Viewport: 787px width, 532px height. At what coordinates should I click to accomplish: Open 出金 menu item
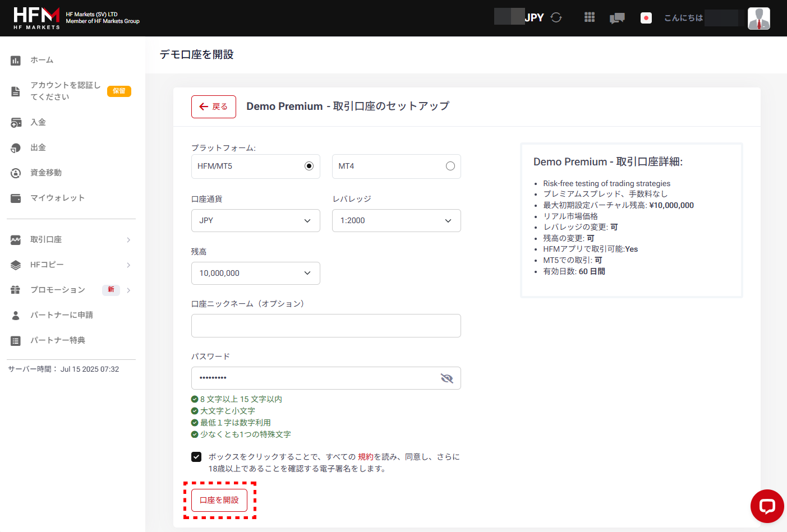click(x=38, y=147)
